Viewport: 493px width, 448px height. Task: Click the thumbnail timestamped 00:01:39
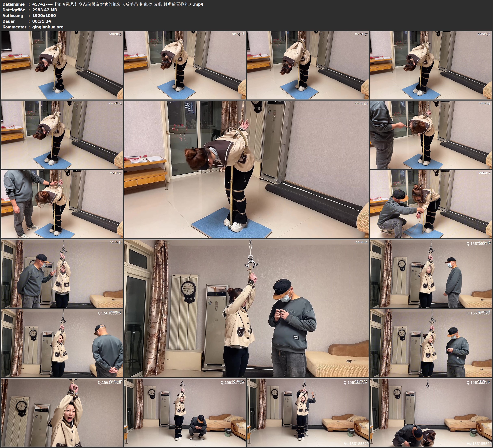[62, 65]
